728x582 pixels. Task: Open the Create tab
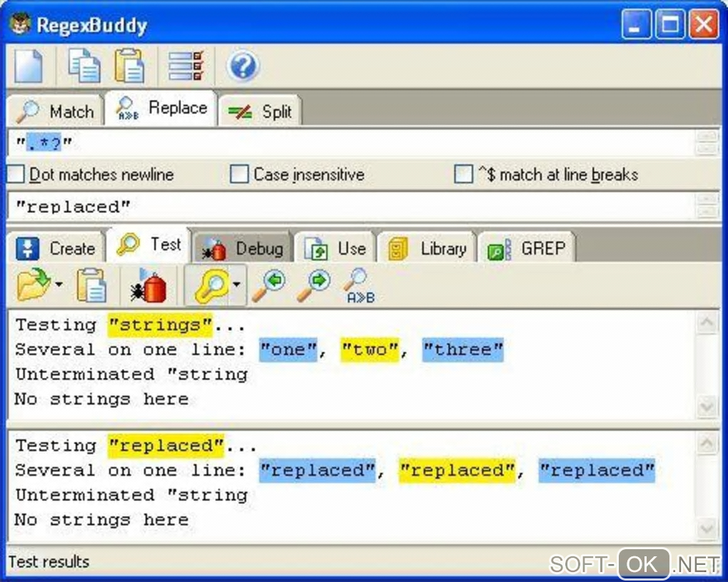[56, 248]
